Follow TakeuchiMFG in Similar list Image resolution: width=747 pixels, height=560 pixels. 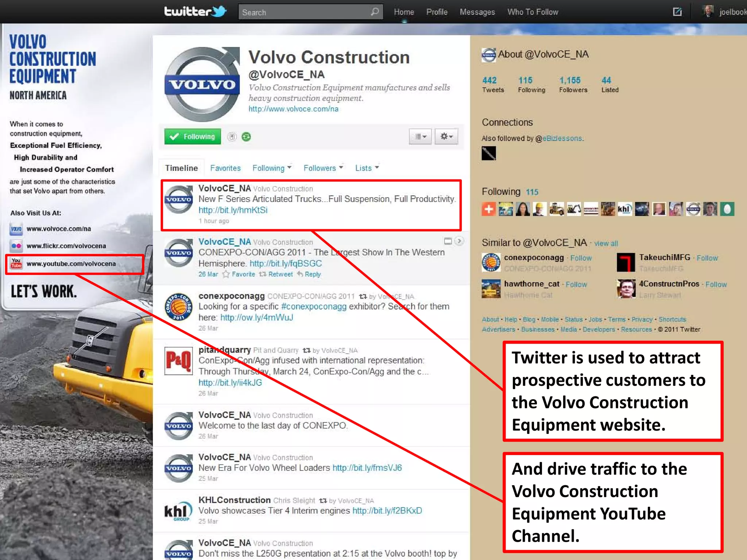click(707, 258)
